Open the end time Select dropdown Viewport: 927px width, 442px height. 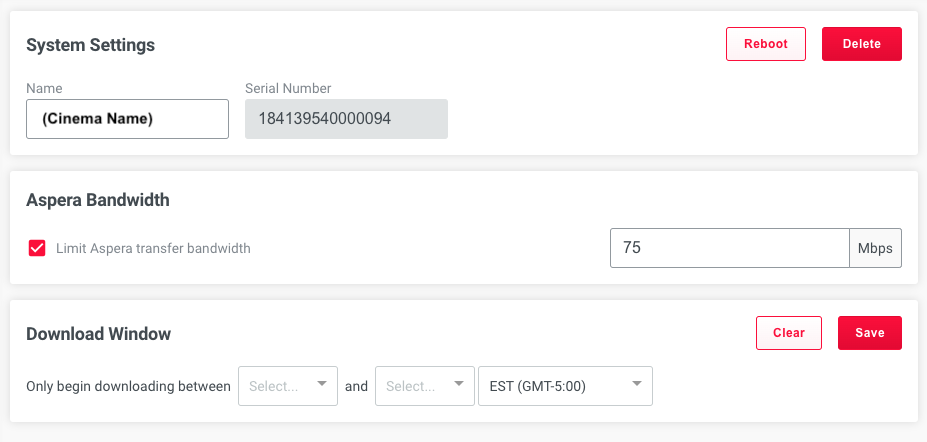tap(424, 386)
